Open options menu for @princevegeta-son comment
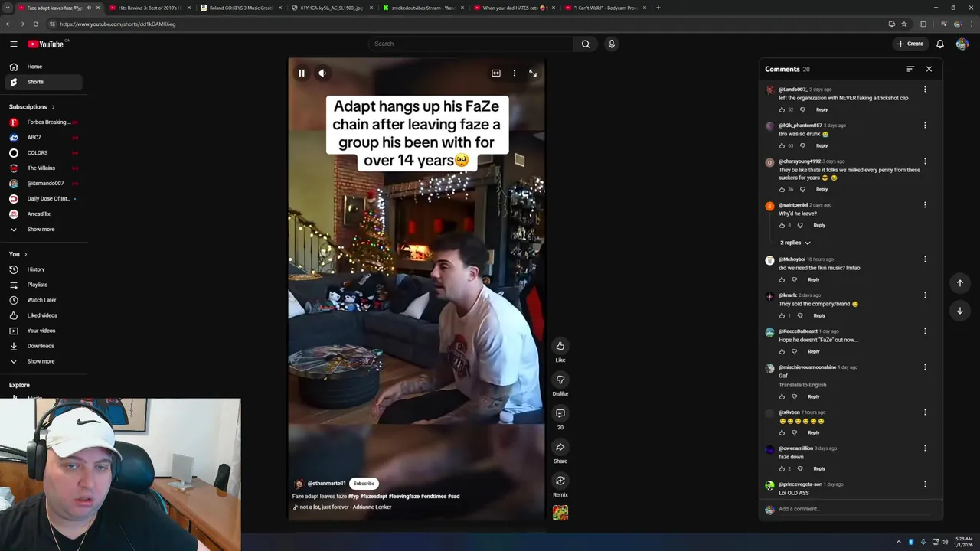The height and width of the screenshot is (551, 980). pyautogui.click(x=925, y=484)
